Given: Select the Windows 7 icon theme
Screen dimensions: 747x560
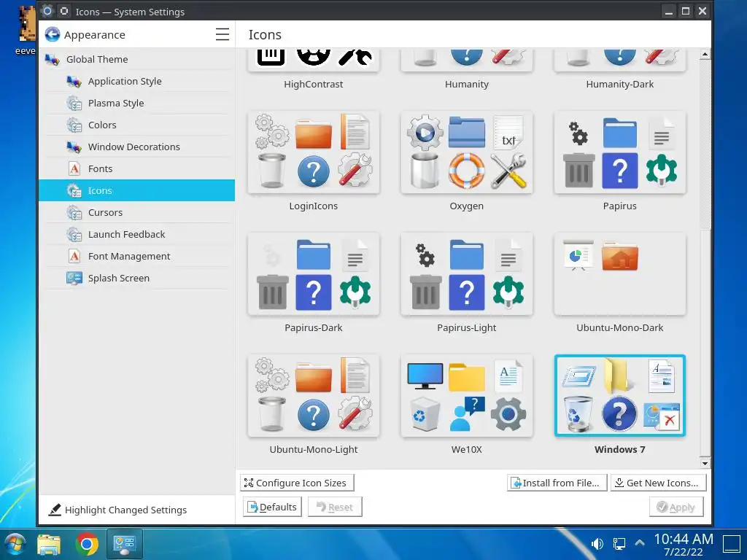Looking at the screenshot, I should pyautogui.click(x=620, y=396).
